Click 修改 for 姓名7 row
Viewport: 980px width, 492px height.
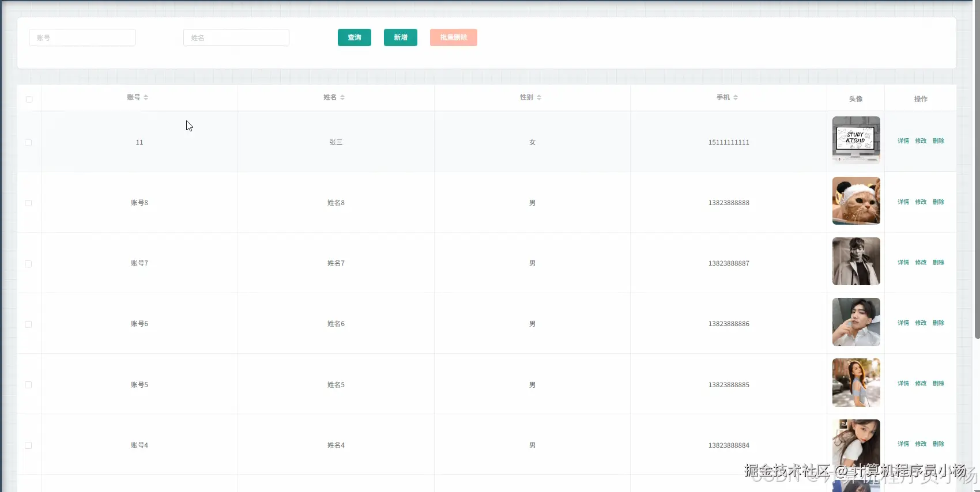pyautogui.click(x=921, y=263)
